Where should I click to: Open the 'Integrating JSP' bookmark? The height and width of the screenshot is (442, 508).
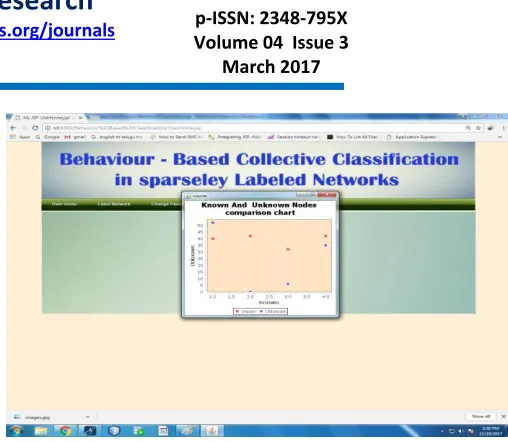[x=235, y=137]
